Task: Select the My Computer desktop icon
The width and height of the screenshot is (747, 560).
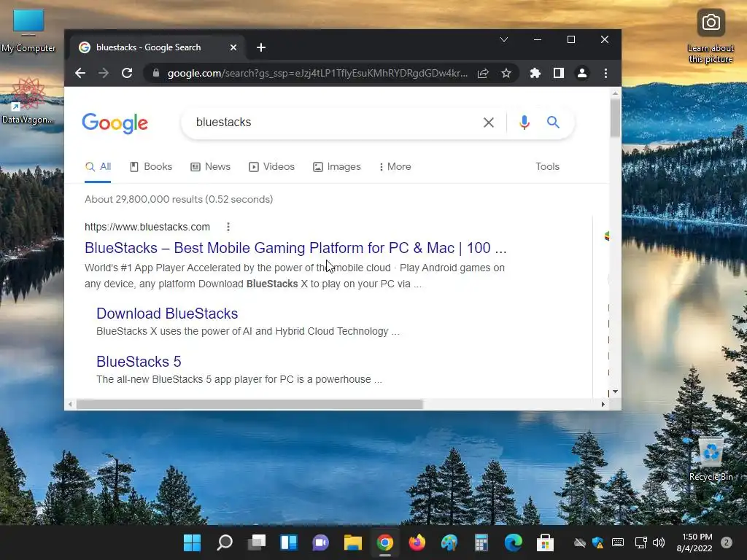Action: pos(28,31)
